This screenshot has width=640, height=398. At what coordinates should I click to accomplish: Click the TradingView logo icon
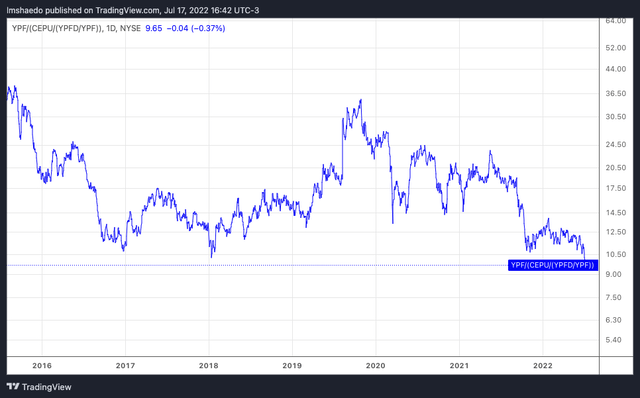[x=13, y=387]
